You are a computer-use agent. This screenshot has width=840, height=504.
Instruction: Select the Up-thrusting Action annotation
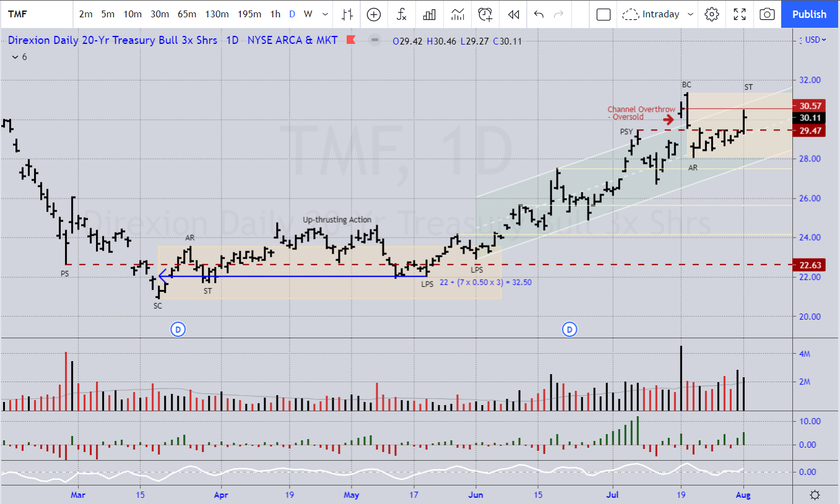point(337,220)
